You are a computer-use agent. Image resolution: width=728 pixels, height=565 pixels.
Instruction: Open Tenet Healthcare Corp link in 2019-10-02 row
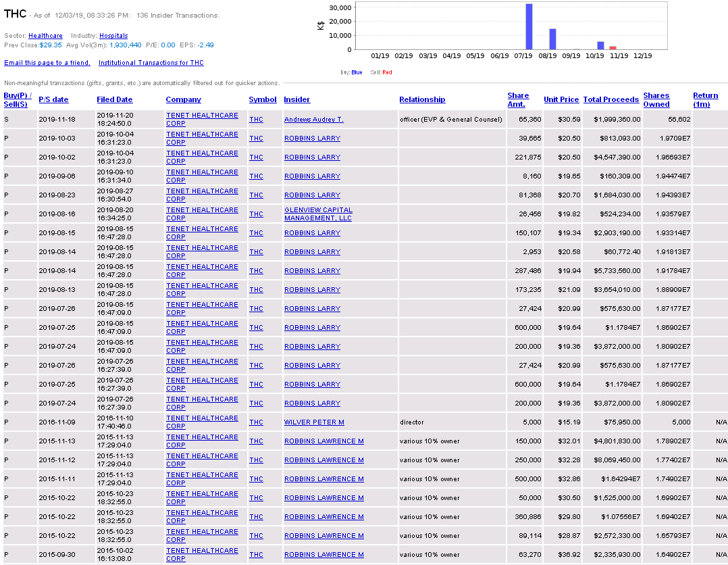(x=202, y=157)
